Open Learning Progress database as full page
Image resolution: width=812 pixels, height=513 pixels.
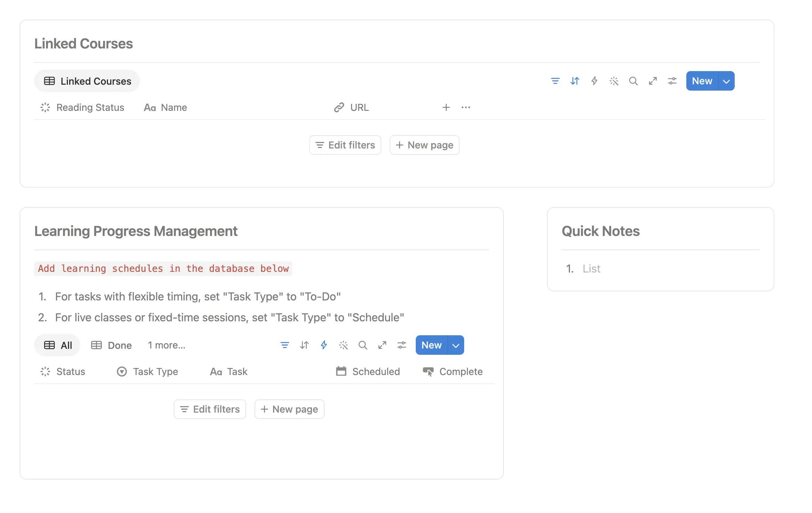(x=382, y=345)
